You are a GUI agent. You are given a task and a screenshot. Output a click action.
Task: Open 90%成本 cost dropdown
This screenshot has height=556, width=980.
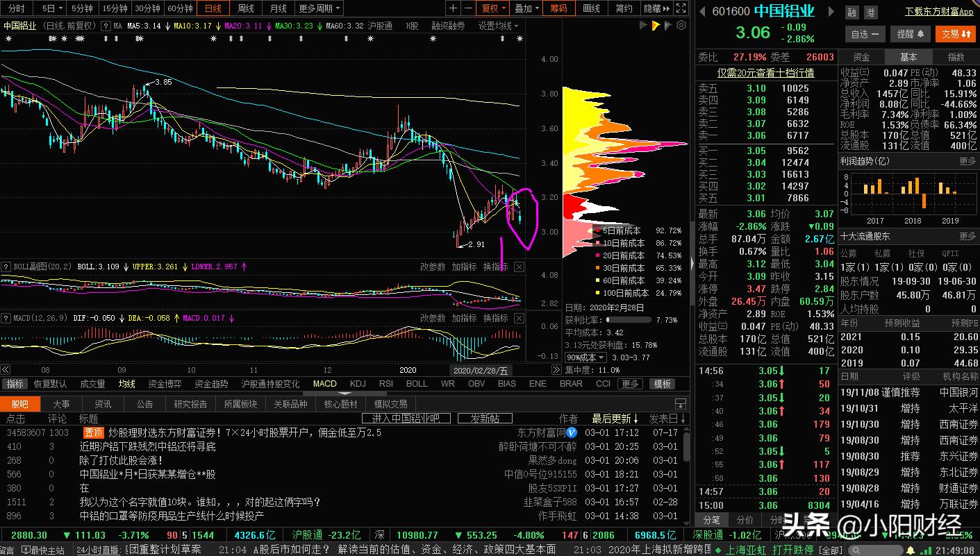coord(585,357)
